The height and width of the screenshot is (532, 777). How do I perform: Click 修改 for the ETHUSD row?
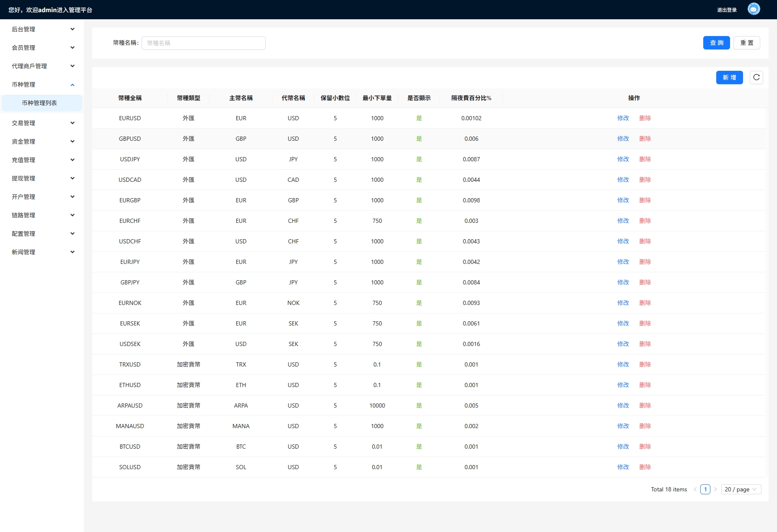click(623, 385)
